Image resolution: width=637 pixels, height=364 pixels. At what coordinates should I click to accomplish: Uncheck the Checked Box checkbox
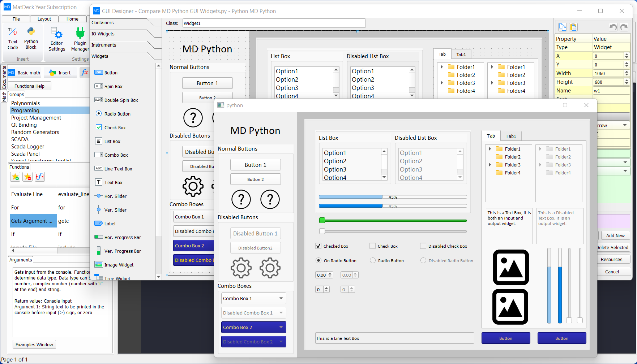coord(318,246)
